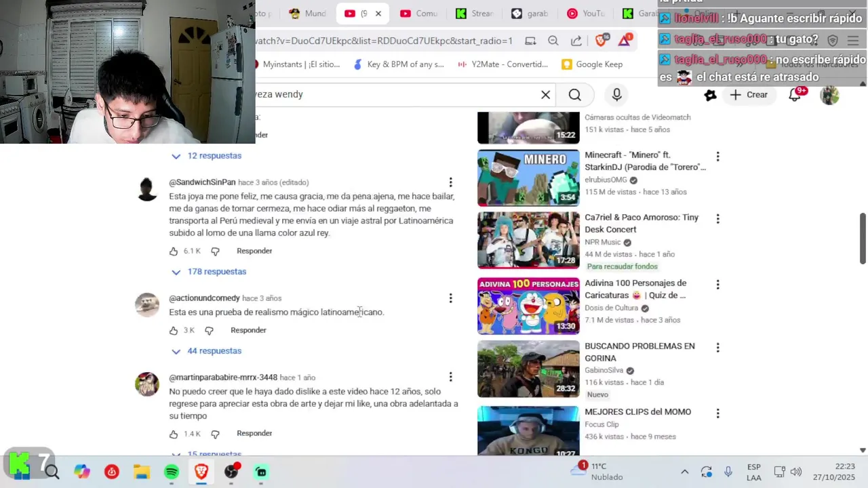Open more options for Minecraft Minero video
This screenshot has width=868, height=488.
click(x=717, y=157)
